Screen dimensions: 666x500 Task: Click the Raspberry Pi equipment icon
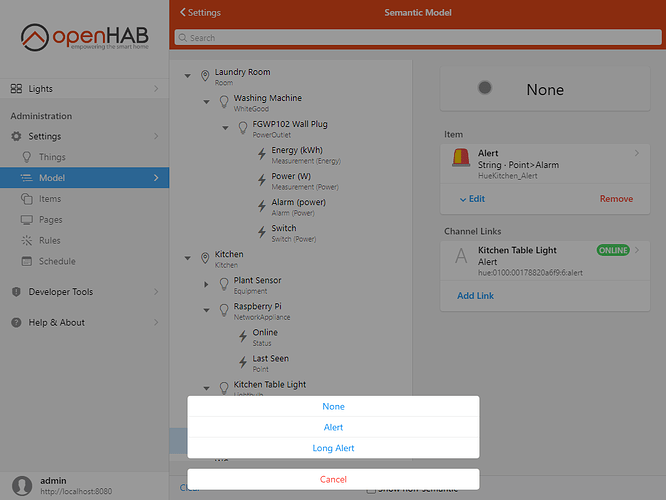click(x=224, y=310)
